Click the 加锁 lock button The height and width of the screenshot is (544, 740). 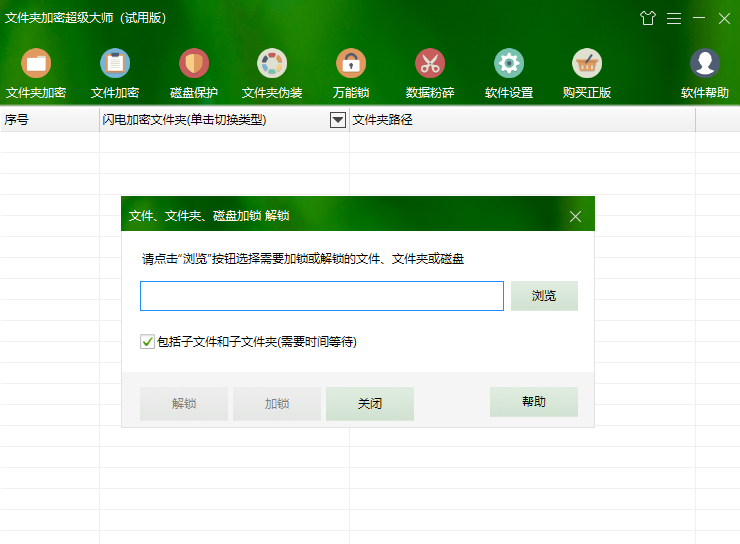coord(277,404)
